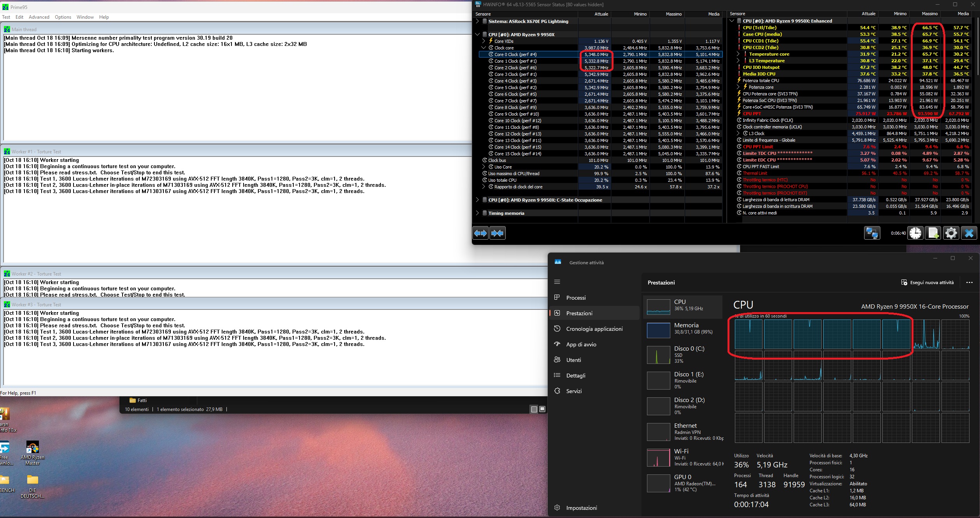
Task: Open Prime95 Options menu
Action: pos(63,17)
